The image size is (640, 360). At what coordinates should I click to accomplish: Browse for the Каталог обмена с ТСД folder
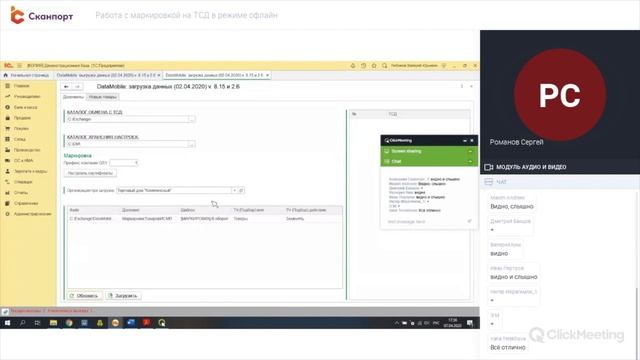click(191, 119)
